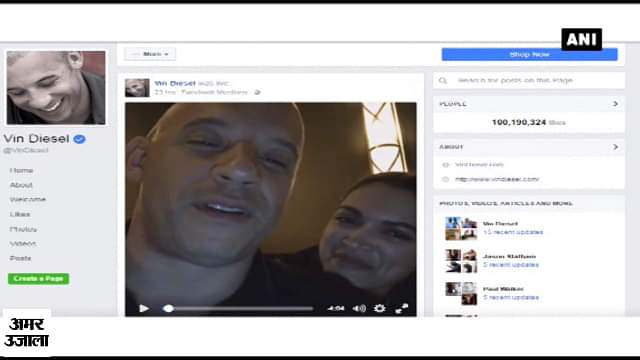Open the More dropdown button

150,54
